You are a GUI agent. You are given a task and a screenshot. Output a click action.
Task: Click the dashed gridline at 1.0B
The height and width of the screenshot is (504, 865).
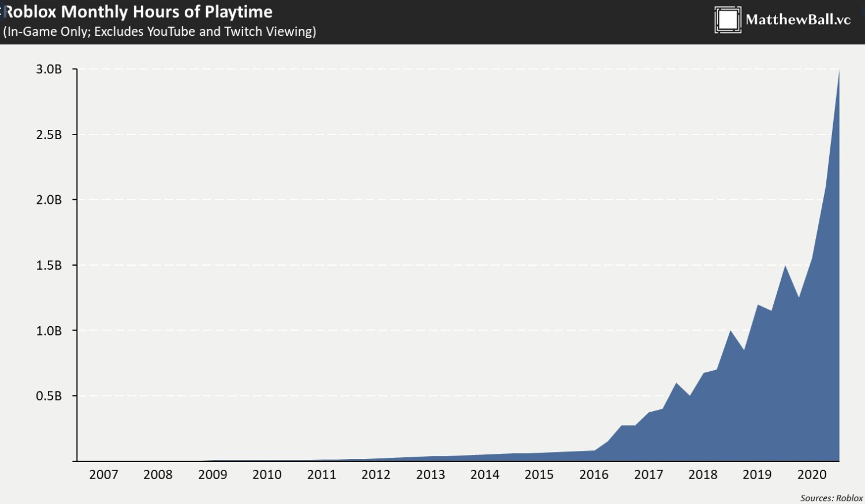tap(346, 329)
